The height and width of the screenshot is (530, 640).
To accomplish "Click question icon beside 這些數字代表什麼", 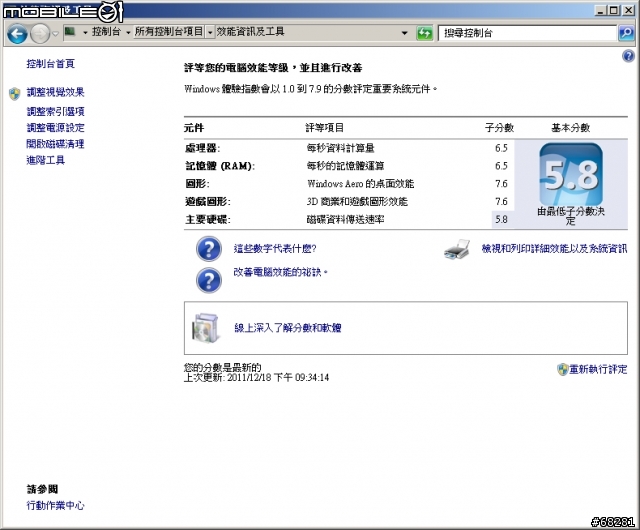I will (x=209, y=249).
